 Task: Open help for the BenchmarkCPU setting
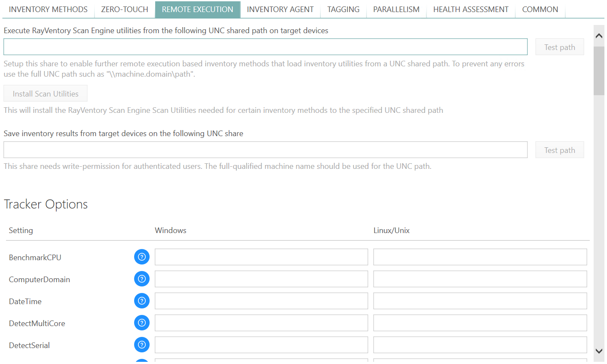pos(142,257)
